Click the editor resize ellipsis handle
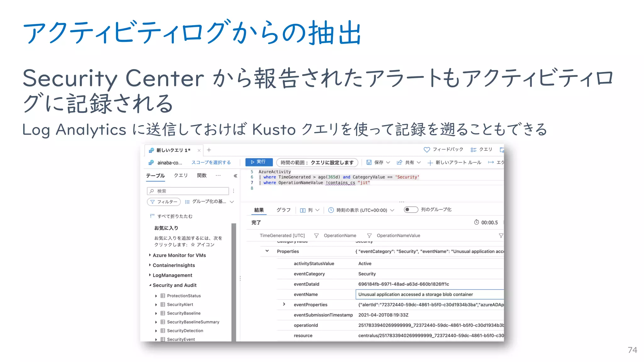The image size is (644, 362). pyautogui.click(x=402, y=202)
